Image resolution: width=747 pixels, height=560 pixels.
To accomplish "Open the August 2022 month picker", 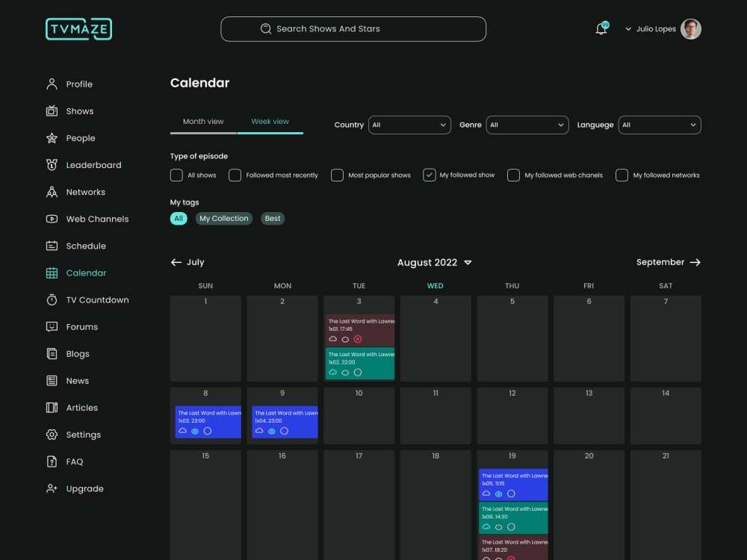I will [435, 263].
